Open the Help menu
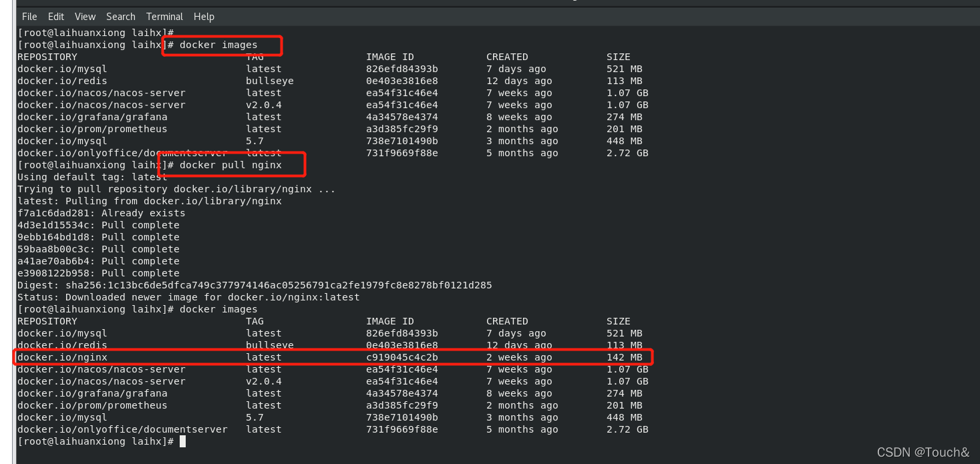 [204, 17]
